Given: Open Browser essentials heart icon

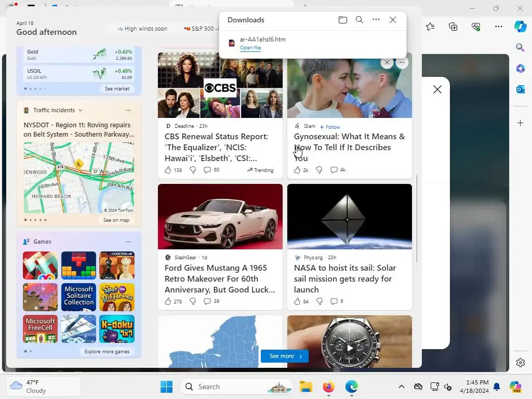Looking at the screenshot, I should pyautogui.click(x=476, y=26).
